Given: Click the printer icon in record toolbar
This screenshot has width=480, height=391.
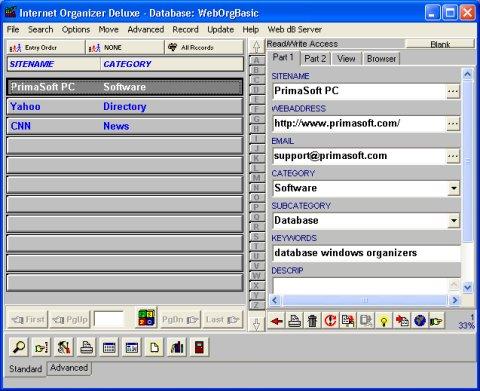Looking at the screenshot, I should (x=295, y=321).
